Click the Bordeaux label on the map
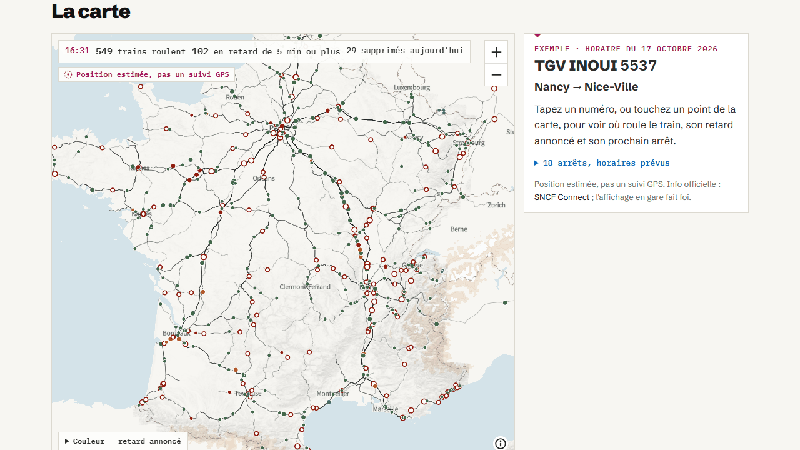Image resolution: width=800 pixels, height=450 pixels. click(x=176, y=334)
